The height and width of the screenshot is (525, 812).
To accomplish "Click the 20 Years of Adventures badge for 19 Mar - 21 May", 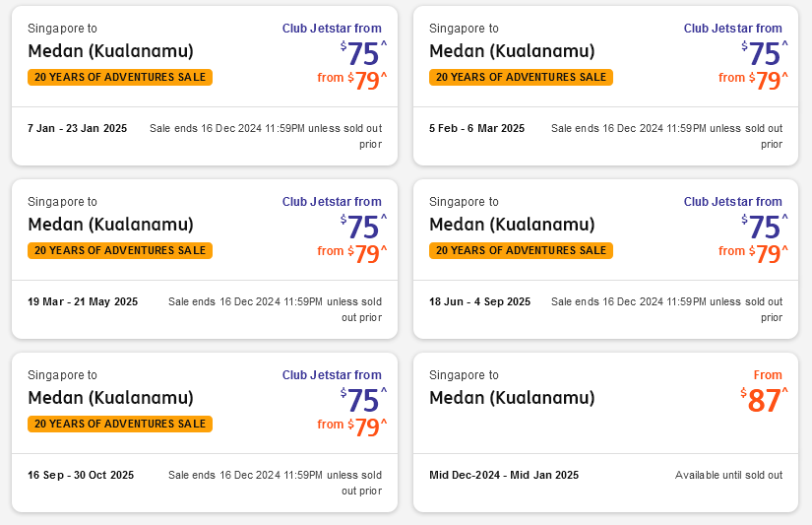I will coord(120,250).
